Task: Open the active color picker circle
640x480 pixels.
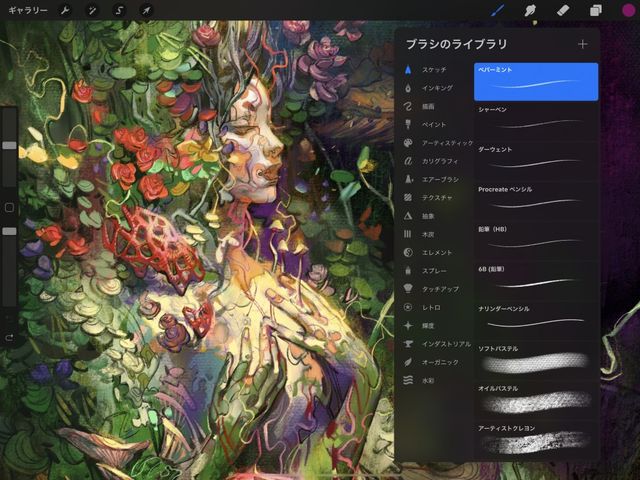Action: (629, 10)
